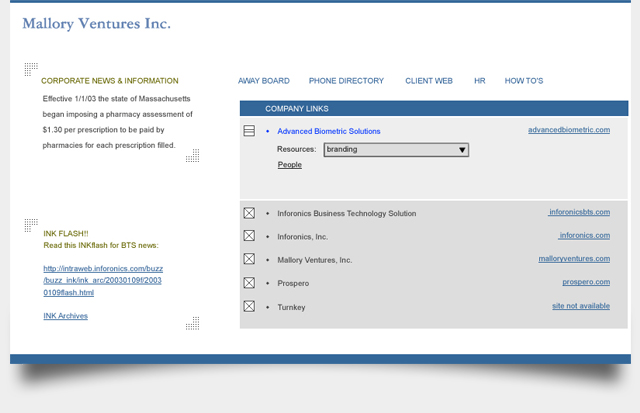Expand the Inforonics Business Technology Solution row
Viewport: 640px width, 413px height.
[x=249, y=213]
